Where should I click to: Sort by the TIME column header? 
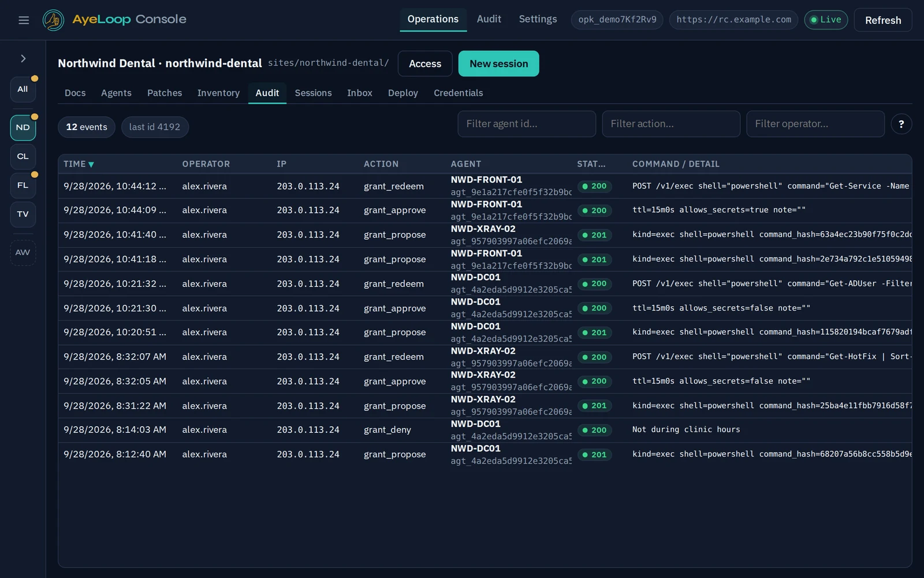pyautogui.click(x=79, y=164)
